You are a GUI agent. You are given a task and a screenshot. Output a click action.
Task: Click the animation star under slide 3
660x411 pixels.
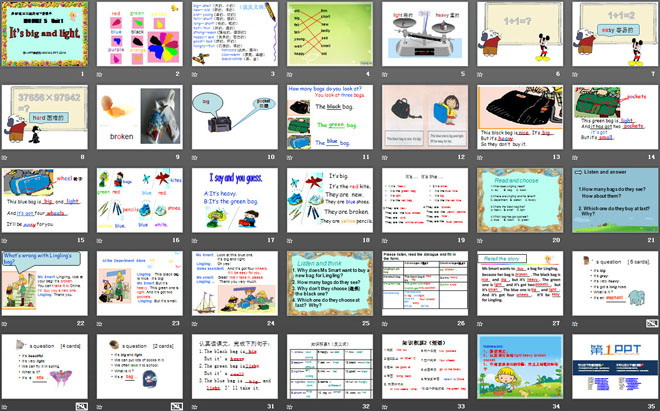point(194,75)
